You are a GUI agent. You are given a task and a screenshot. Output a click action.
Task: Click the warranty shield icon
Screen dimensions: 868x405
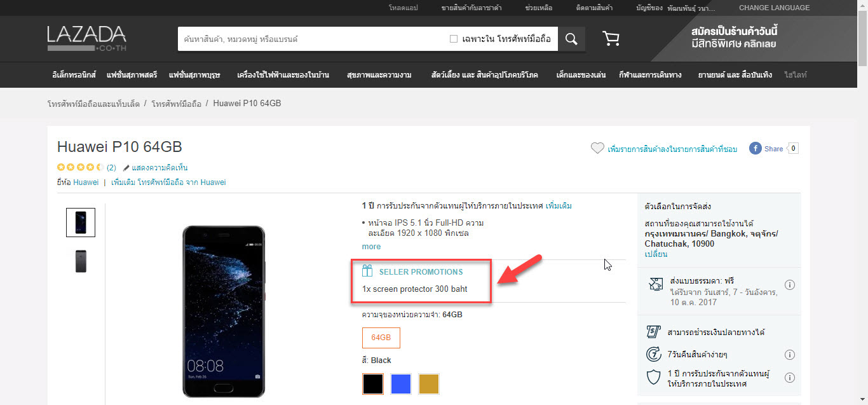tap(653, 378)
